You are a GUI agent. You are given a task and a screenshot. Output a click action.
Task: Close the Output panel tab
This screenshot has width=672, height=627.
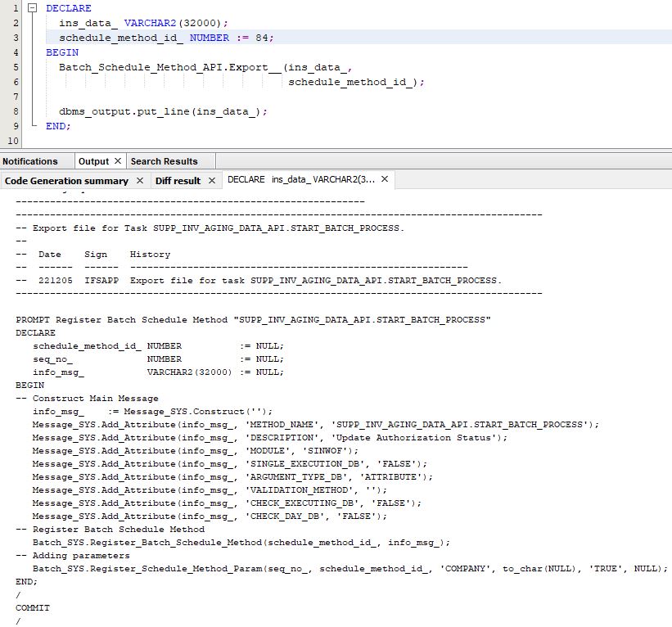pos(118,161)
